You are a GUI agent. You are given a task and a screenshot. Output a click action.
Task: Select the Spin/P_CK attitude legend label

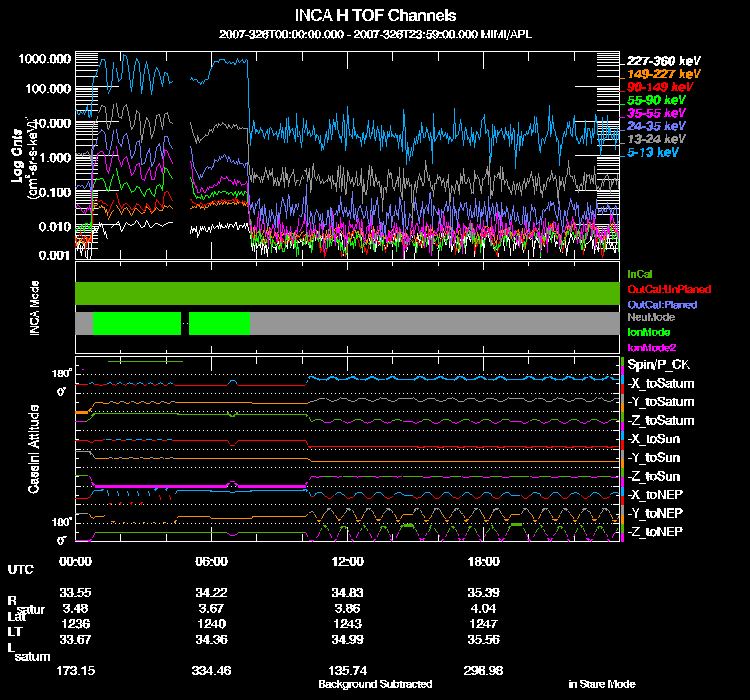(x=659, y=365)
